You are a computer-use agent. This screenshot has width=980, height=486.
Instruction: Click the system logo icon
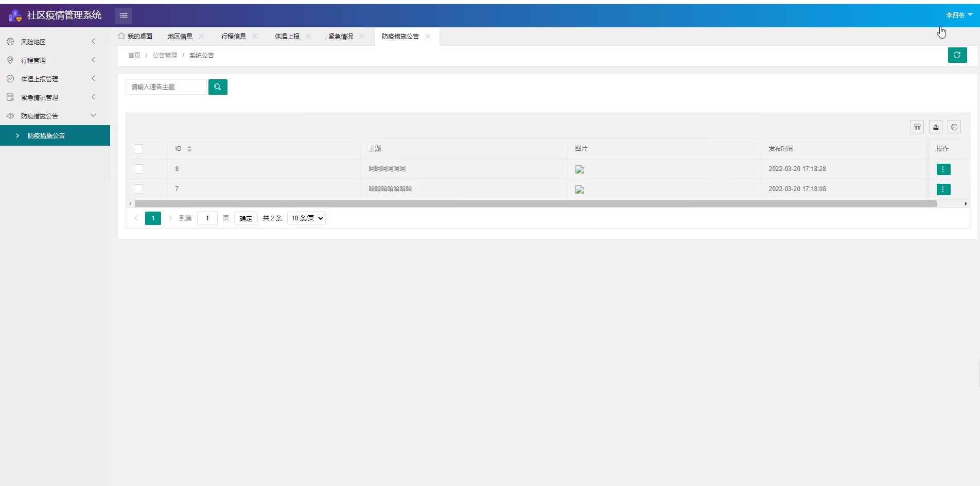coord(15,15)
